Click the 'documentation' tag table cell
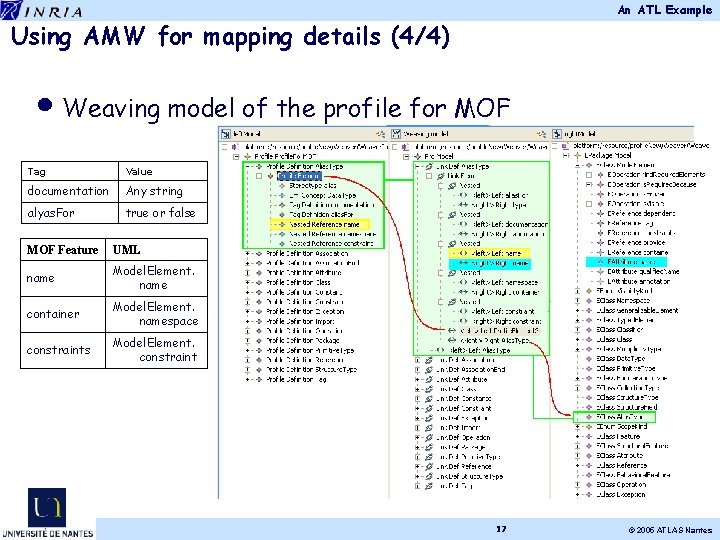This screenshot has height=540, width=720. 70,191
